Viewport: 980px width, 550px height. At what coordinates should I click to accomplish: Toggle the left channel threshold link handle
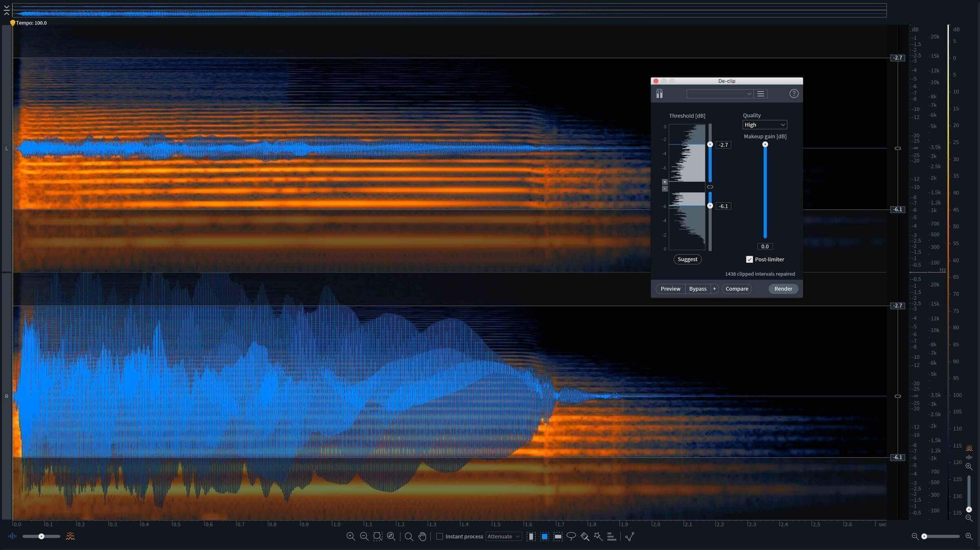point(898,149)
